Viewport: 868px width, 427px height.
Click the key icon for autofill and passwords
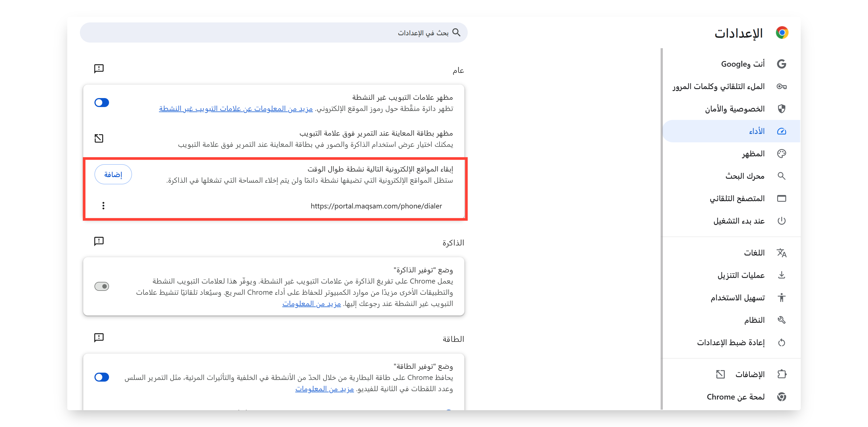tap(781, 87)
